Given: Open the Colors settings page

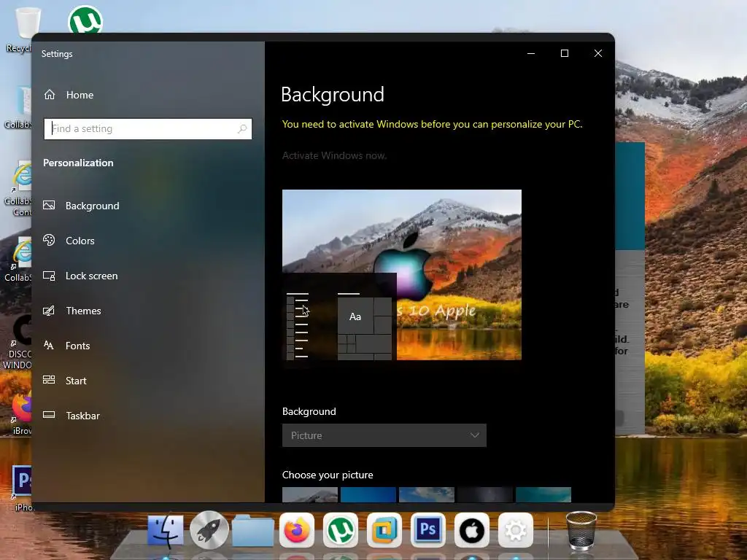Looking at the screenshot, I should (80, 241).
